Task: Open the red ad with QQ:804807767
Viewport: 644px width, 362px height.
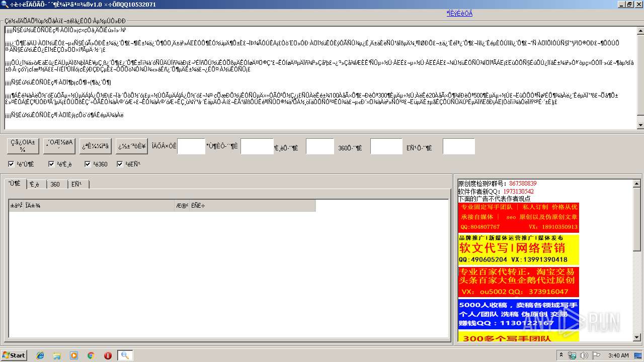Action: point(519,217)
